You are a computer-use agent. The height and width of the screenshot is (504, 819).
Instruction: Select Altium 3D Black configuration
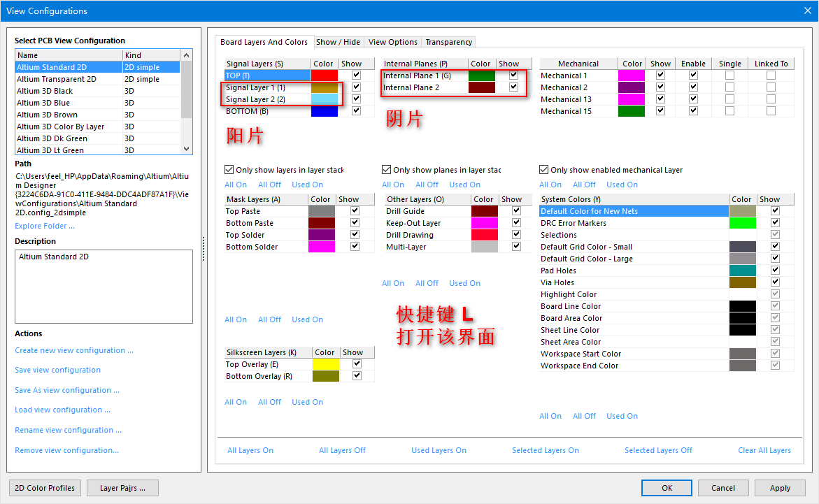point(45,91)
